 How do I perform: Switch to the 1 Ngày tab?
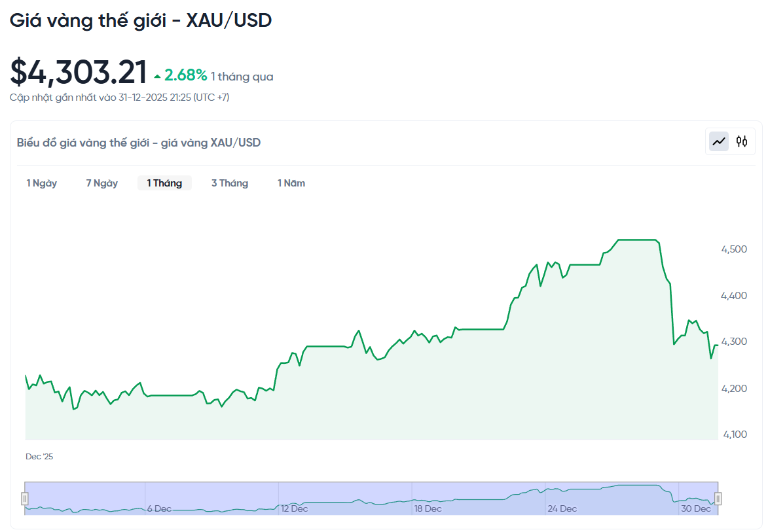click(x=41, y=183)
